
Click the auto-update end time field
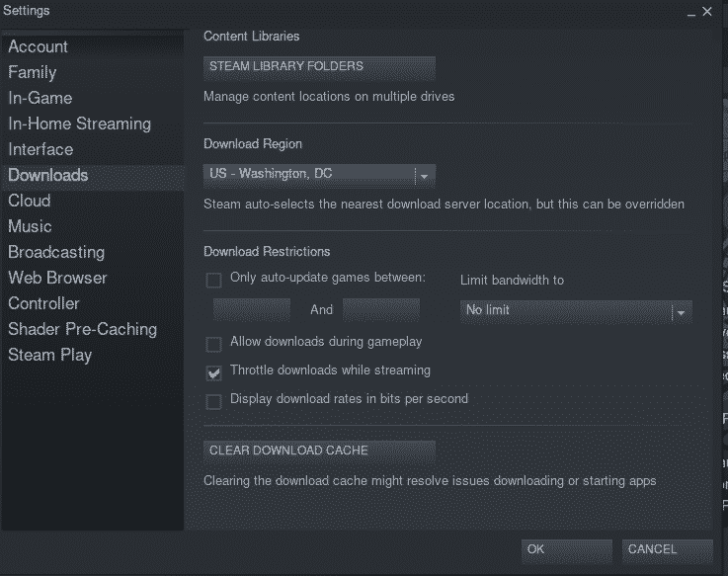pos(381,310)
